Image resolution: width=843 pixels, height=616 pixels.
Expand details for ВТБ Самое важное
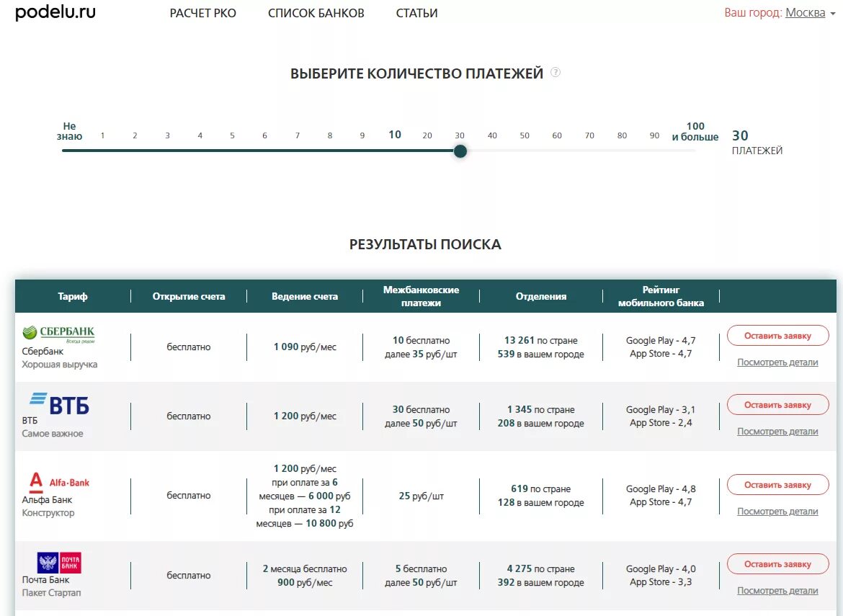pyautogui.click(x=777, y=431)
